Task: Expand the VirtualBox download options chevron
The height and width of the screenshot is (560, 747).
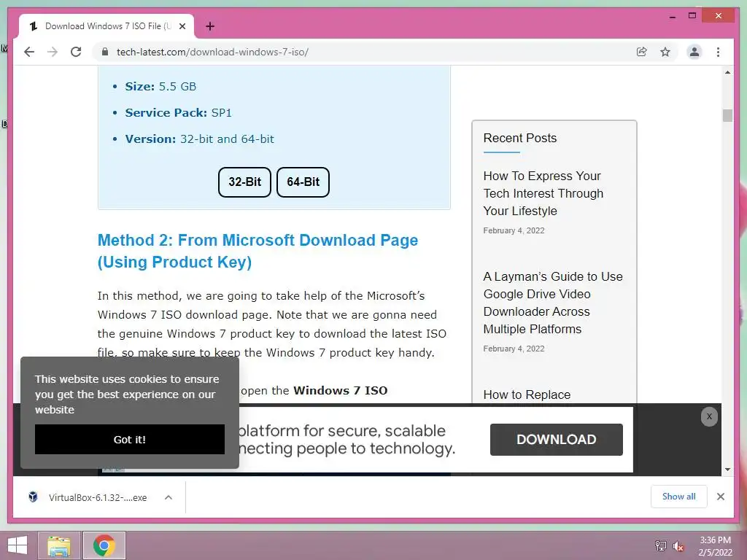Action: (169, 497)
